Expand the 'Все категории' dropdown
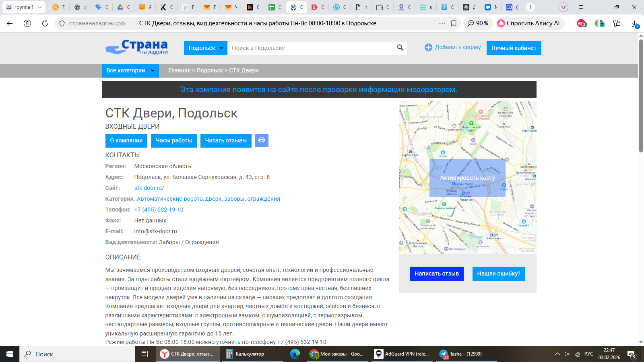This screenshot has height=362, width=644. (x=130, y=70)
